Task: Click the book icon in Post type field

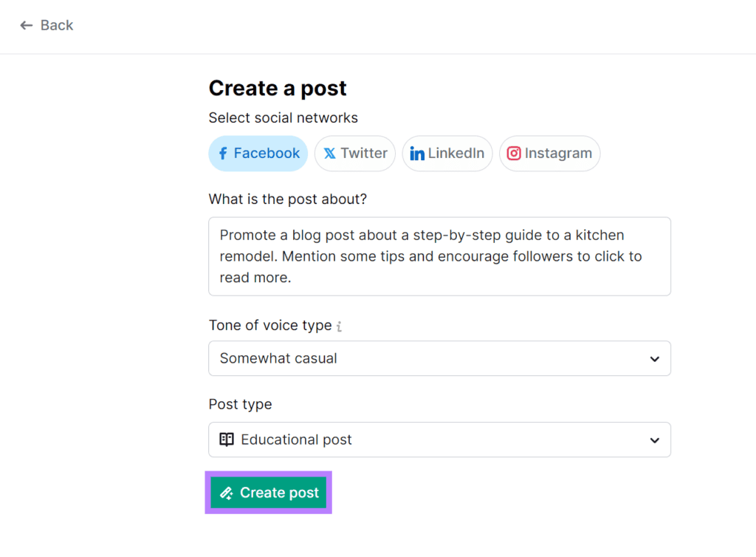Action: click(x=227, y=440)
